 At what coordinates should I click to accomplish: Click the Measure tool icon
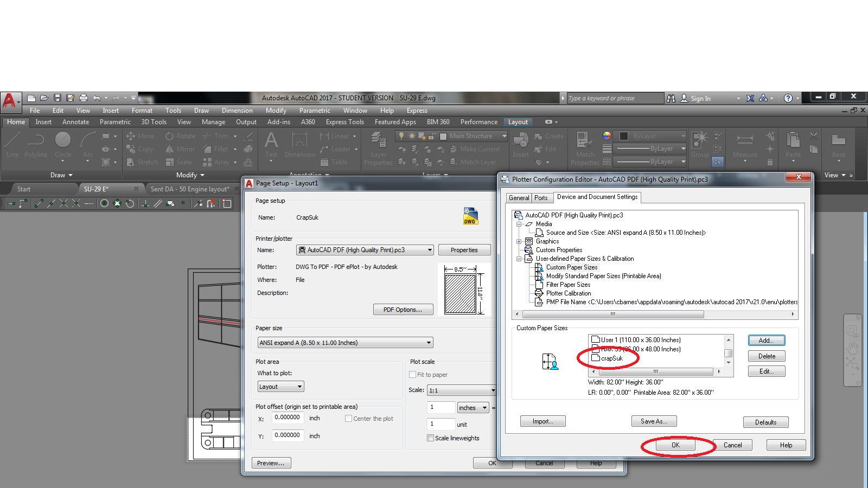(x=745, y=144)
